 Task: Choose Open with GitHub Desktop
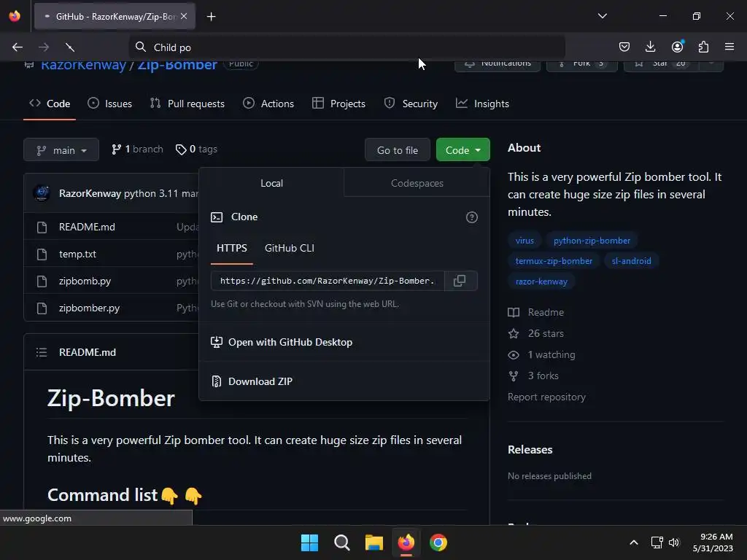282,342
